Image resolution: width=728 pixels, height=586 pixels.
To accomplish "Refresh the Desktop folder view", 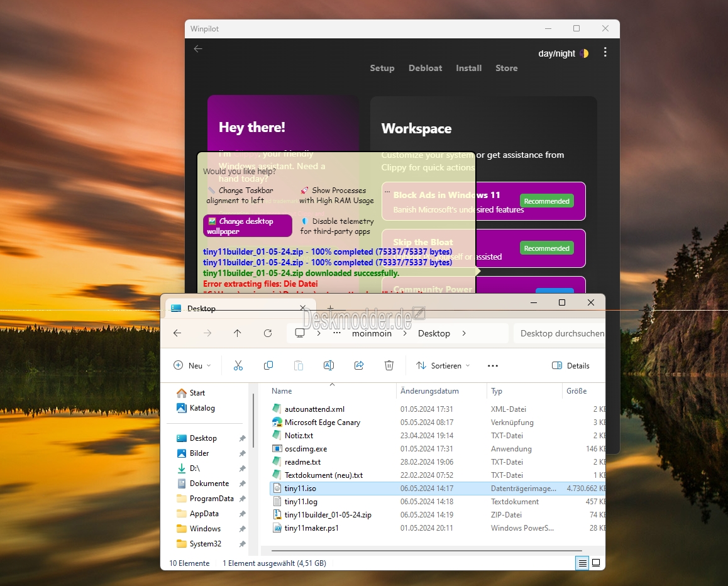I will tap(268, 333).
